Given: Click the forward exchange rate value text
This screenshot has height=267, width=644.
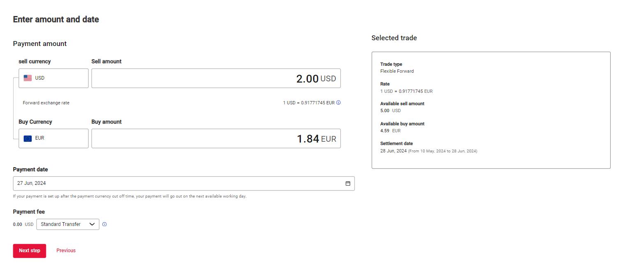Looking at the screenshot, I should click(308, 103).
